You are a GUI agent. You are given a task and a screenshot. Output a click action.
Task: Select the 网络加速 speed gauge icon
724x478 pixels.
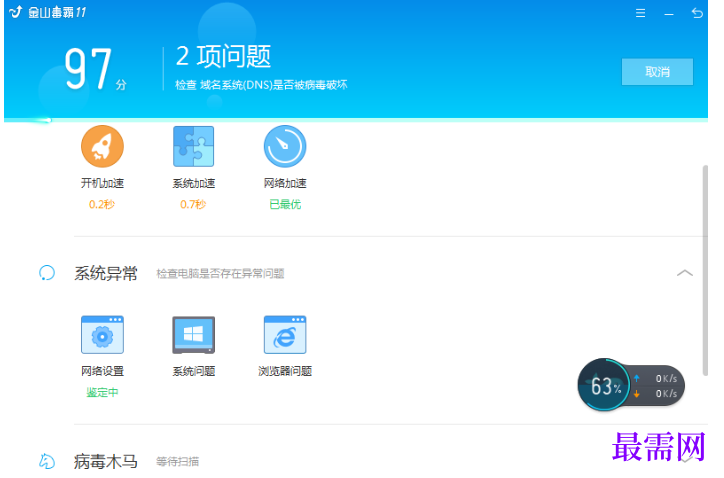[285, 146]
